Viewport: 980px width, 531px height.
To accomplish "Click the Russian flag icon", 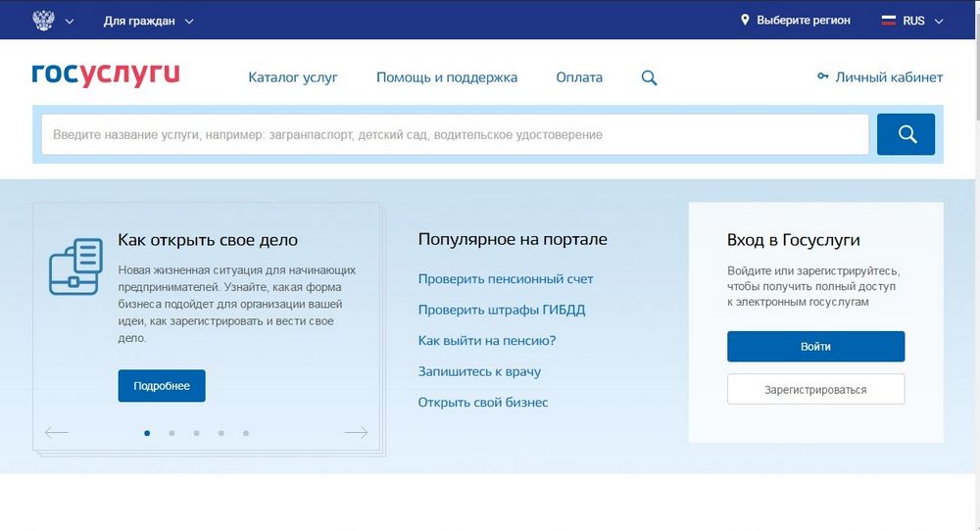I will tap(888, 20).
